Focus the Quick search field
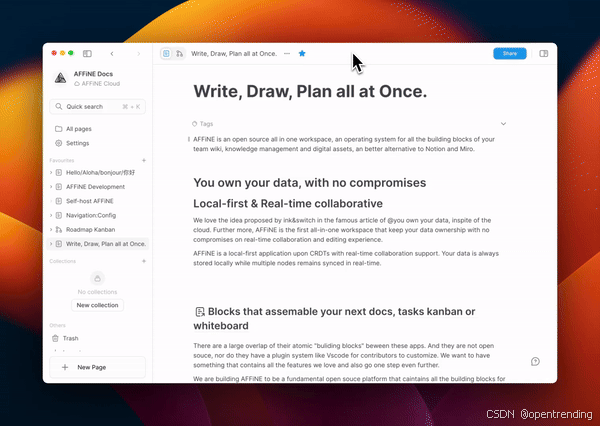 [98, 106]
